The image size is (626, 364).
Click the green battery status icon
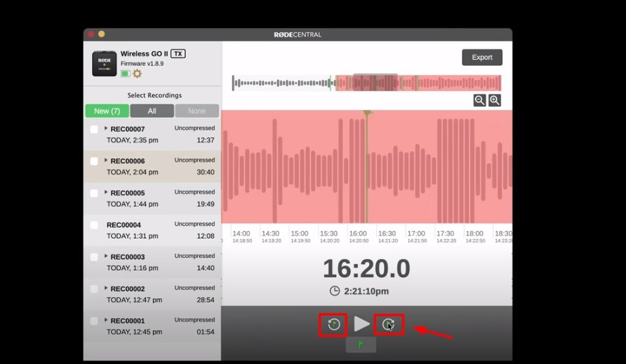(125, 74)
